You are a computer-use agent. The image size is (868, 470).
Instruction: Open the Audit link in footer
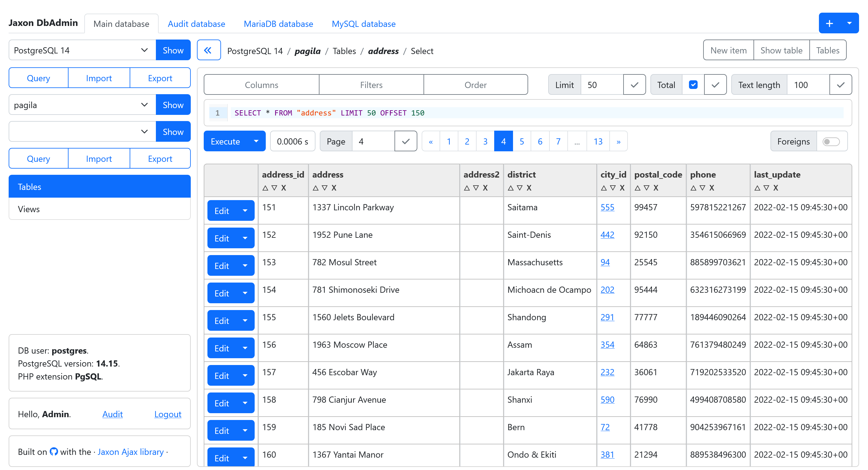[x=113, y=414]
